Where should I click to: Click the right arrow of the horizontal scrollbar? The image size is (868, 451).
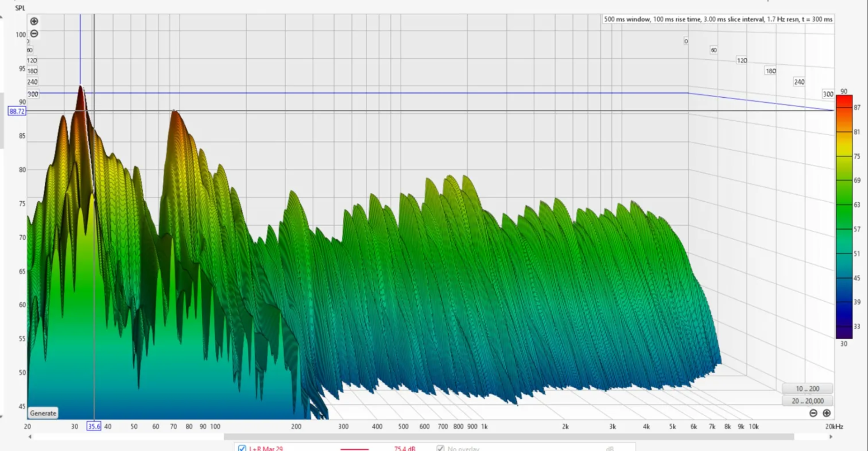(831, 437)
